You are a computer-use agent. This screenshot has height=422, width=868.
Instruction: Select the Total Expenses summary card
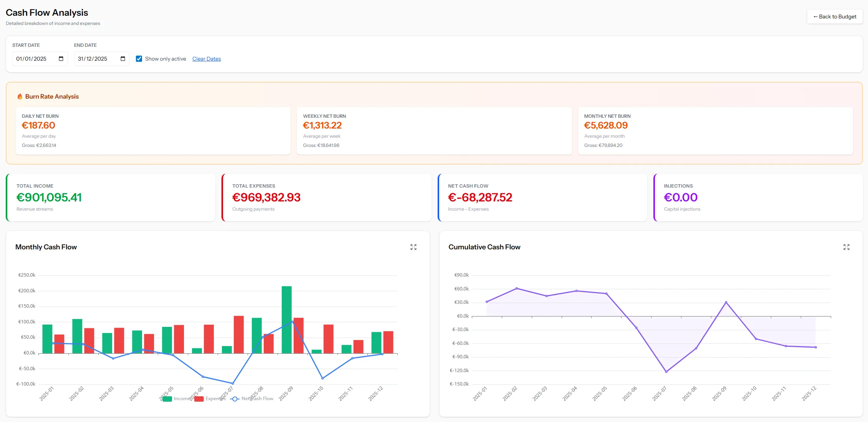(327, 197)
